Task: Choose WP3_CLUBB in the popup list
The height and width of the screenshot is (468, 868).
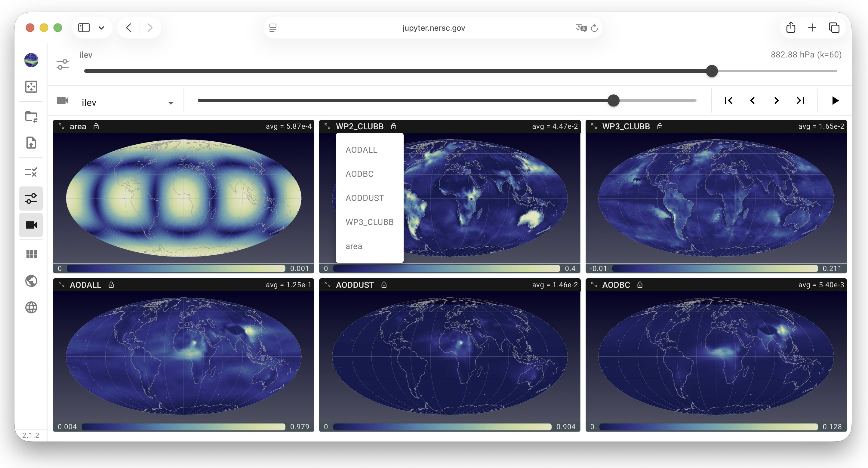Action: pos(369,222)
